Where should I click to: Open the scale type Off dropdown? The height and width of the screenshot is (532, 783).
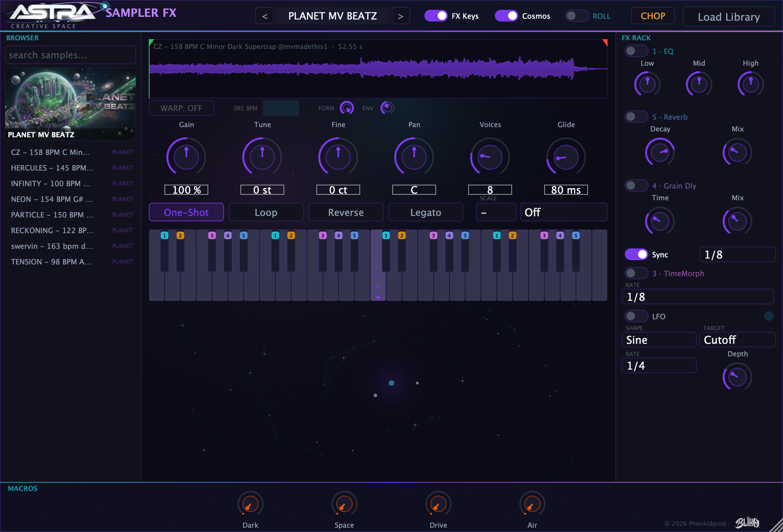563,212
